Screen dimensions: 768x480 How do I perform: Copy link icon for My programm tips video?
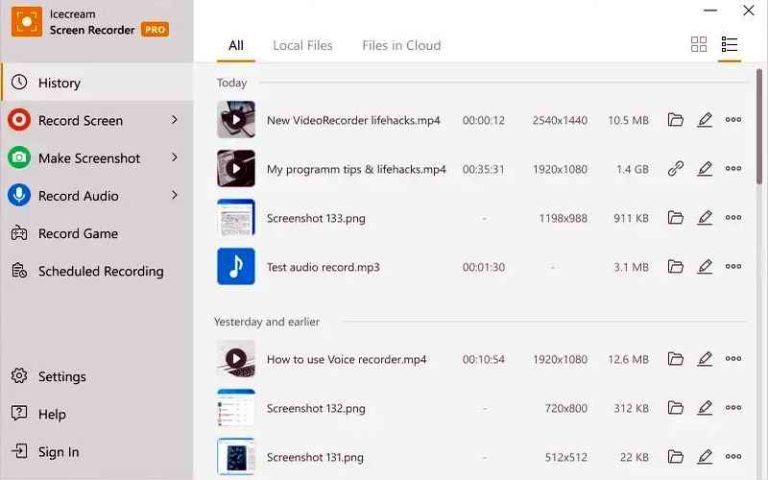coord(676,169)
